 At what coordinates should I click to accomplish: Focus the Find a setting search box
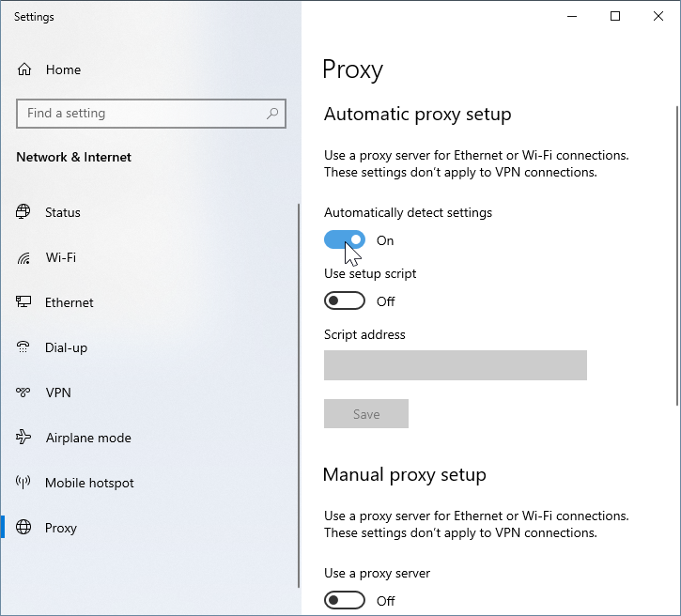[151, 114]
